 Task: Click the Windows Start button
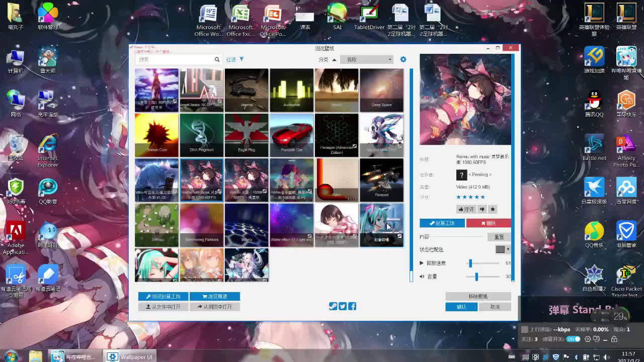pos(10,356)
